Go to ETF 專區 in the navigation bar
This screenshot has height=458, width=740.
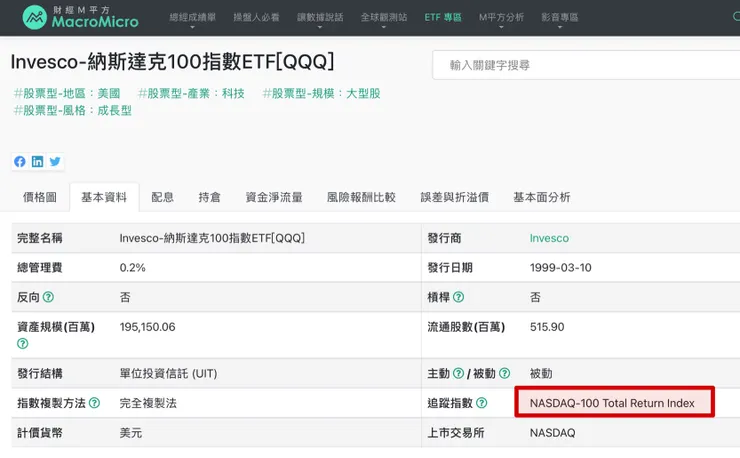pos(443,18)
